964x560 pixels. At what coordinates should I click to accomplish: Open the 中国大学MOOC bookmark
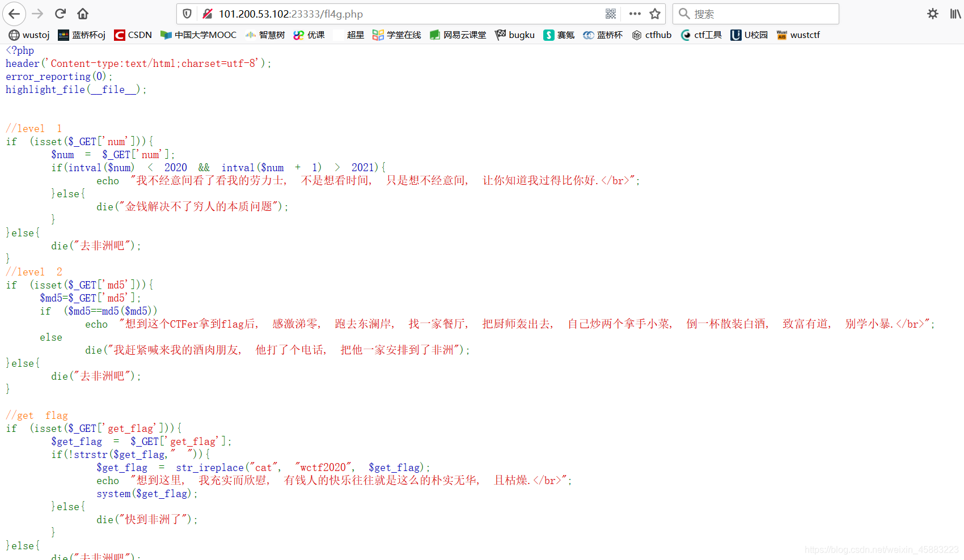[198, 35]
